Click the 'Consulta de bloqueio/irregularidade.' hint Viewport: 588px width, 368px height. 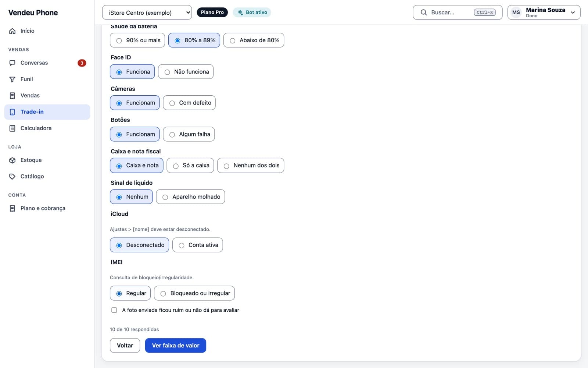152,277
